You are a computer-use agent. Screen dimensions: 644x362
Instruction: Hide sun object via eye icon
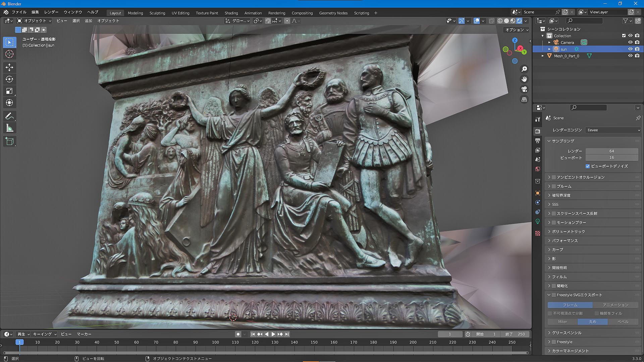pyautogui.click(x=630, y=49)
